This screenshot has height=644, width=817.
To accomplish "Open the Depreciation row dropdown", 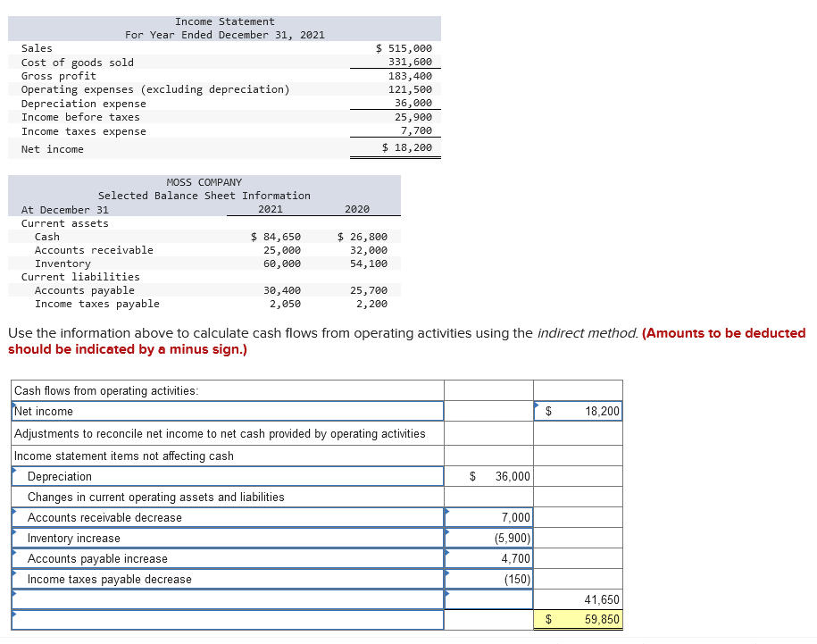I will 228,476.
